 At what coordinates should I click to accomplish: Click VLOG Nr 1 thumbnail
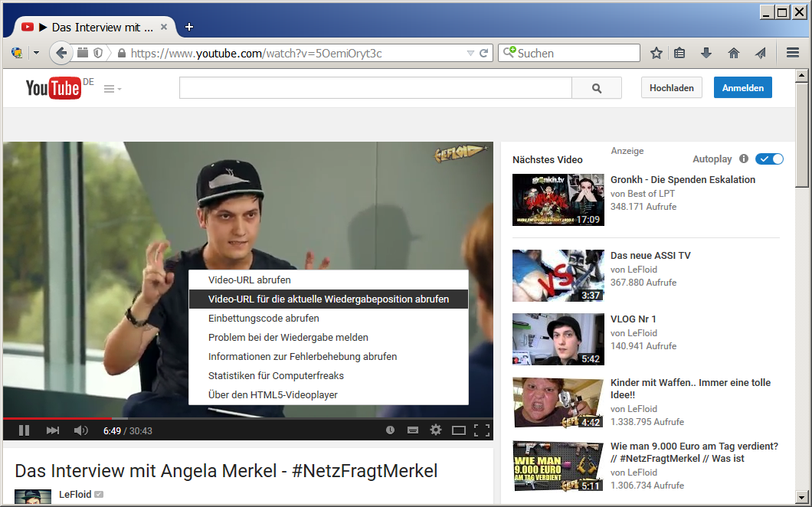(x=558, y=339)
